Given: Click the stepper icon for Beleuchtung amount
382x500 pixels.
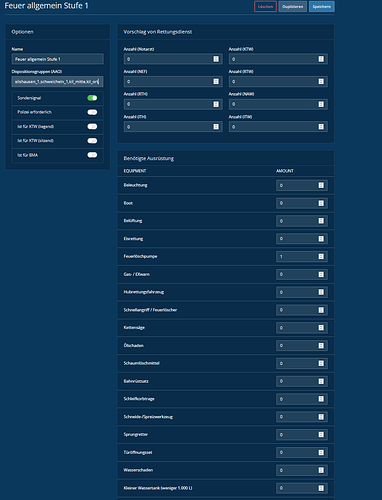Looking at the screenshot, I should 321,185.
